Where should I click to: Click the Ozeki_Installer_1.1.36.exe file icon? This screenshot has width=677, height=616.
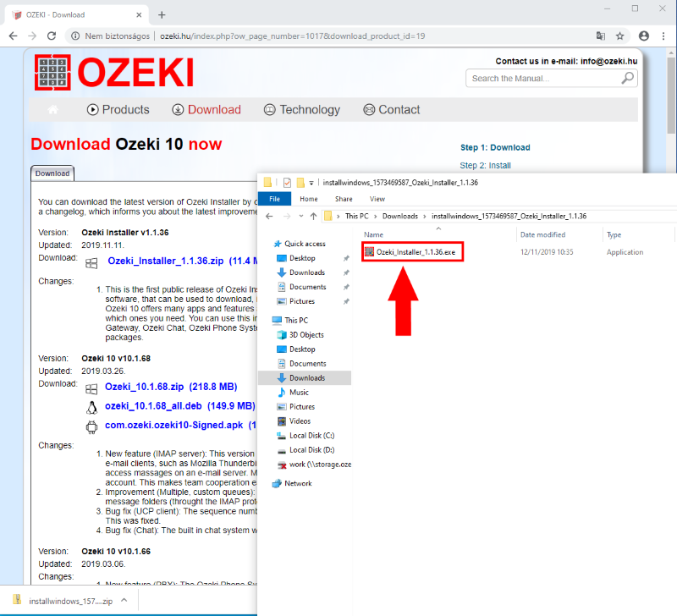(369, 251)
